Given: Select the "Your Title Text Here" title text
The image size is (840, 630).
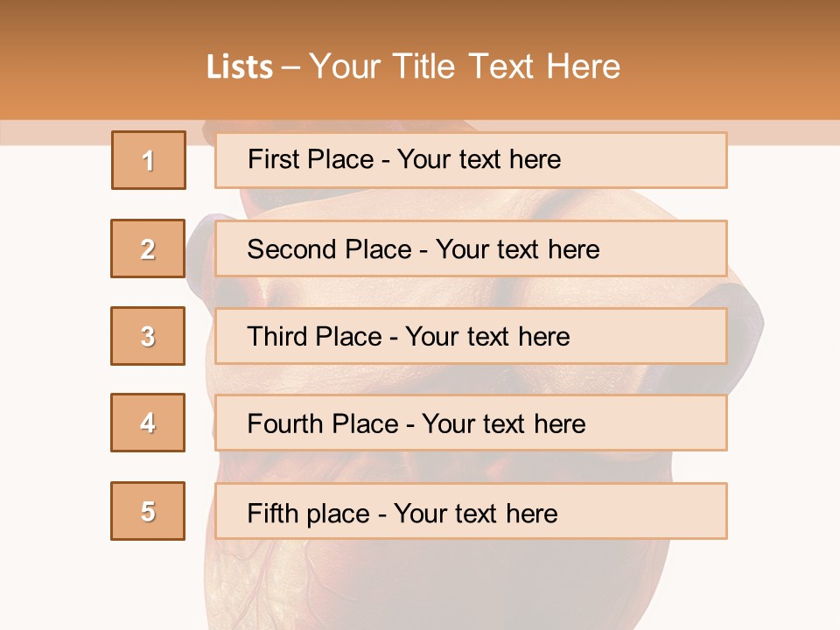Looking at the screenshot, I should click(465, 66).
